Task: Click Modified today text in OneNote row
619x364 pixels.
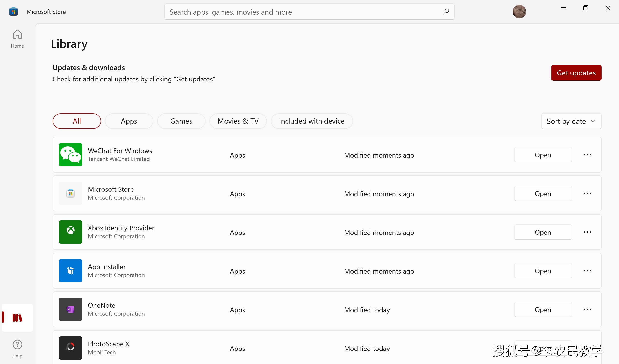Action: (367, 310)
